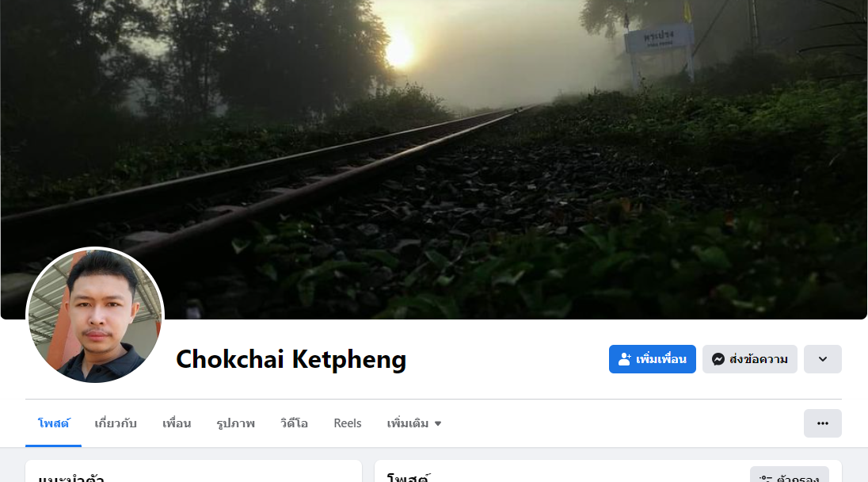Select the รูปภาพ tab
The height and width of the screenshot is (482, 868).
point(236,423)
